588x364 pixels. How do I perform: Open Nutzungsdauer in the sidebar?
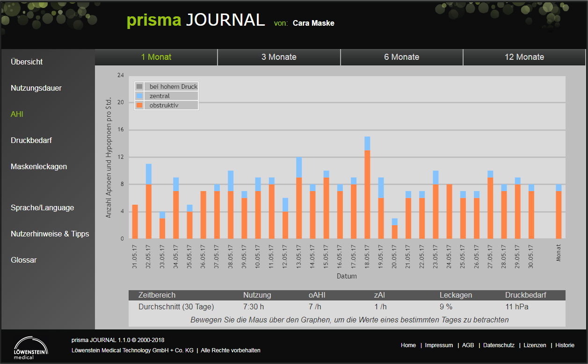coord(36,88)
